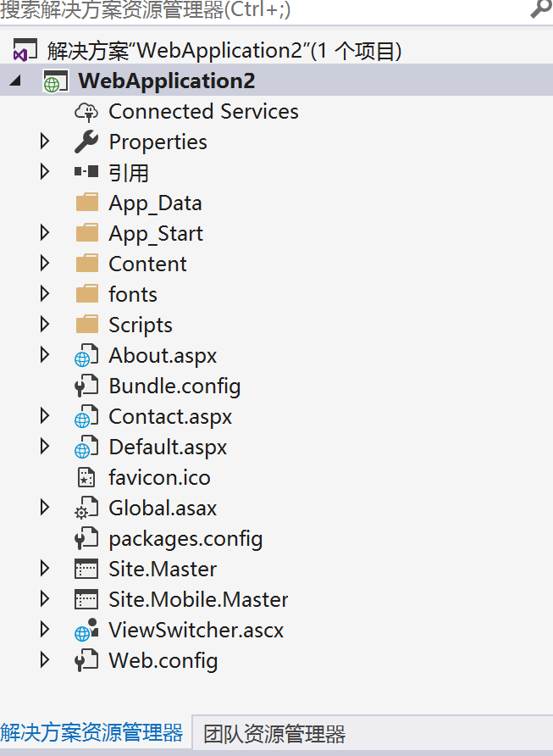
Task: Select packages.config in the tree
Action: 185,538
